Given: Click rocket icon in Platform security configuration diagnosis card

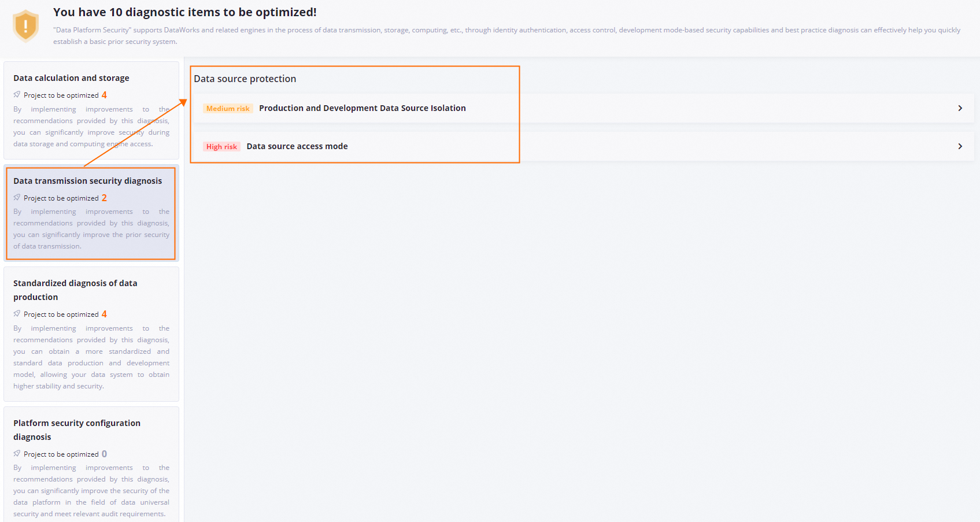Looking at the screenshot, I should point(17,454).
